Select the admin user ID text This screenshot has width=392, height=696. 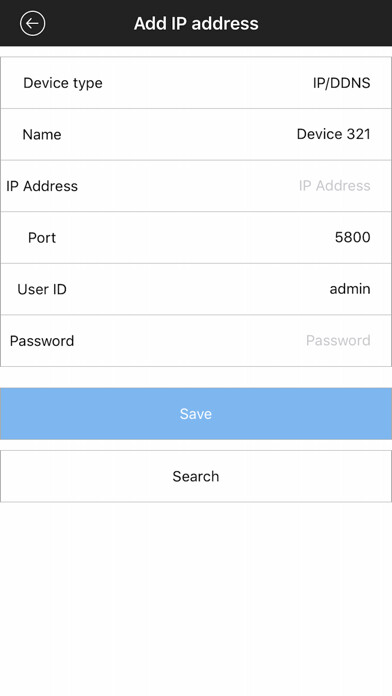coord(350,289)
